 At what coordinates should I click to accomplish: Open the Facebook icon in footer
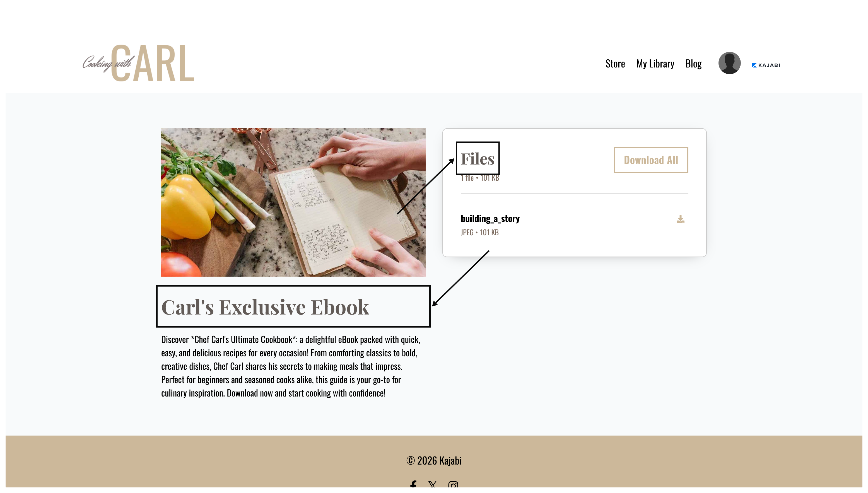click(x=413, y=484)
